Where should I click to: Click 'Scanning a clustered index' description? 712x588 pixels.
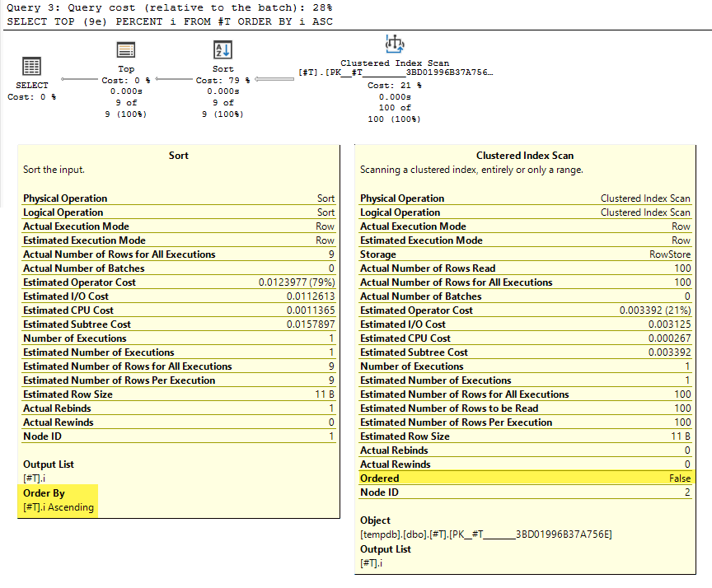[x=472, y=170]
